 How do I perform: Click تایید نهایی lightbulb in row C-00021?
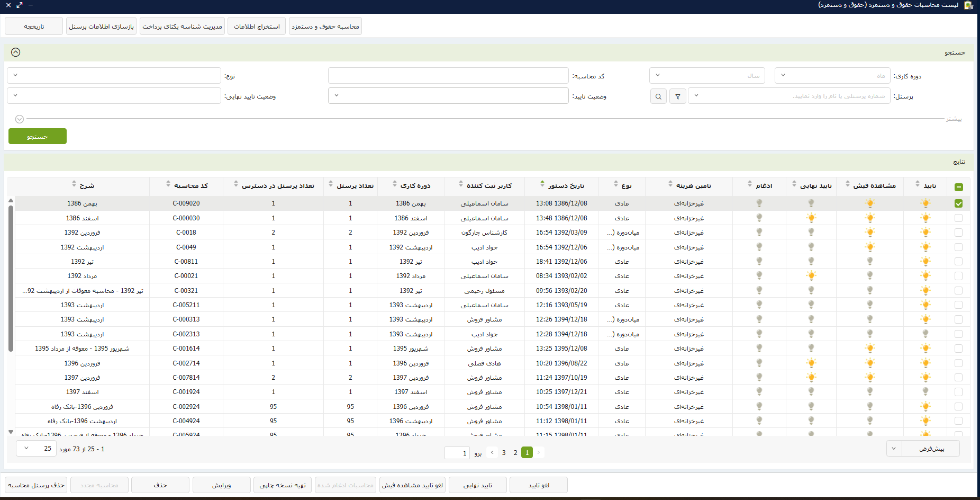click(811, 275)
